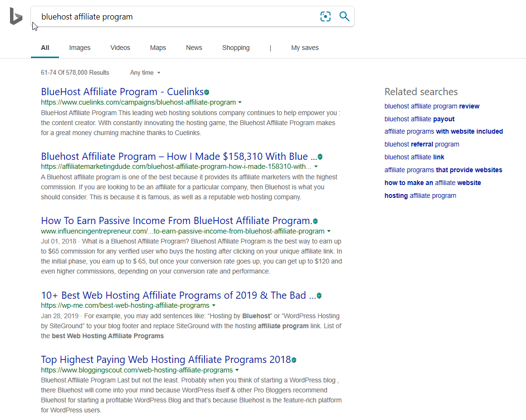Click verified shield badge beside Cuelinks title
Screen dimensions: 526x420
click(x=206, y=92)
